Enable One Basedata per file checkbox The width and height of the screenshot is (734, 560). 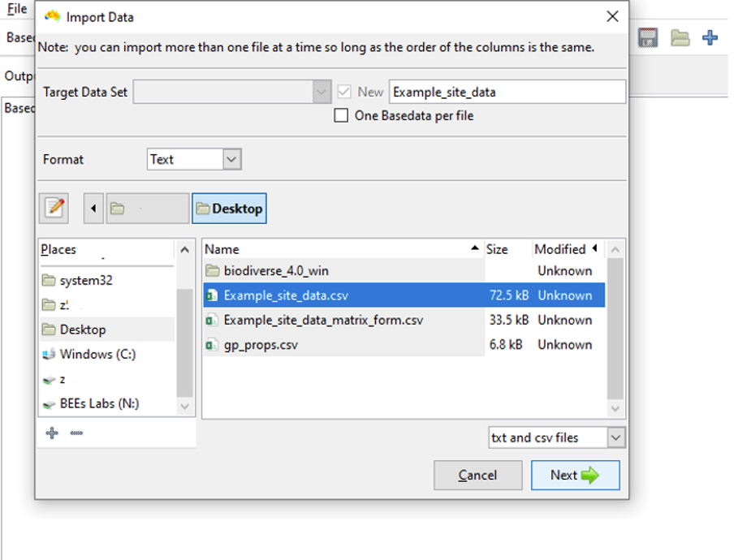tap(342, 116)
